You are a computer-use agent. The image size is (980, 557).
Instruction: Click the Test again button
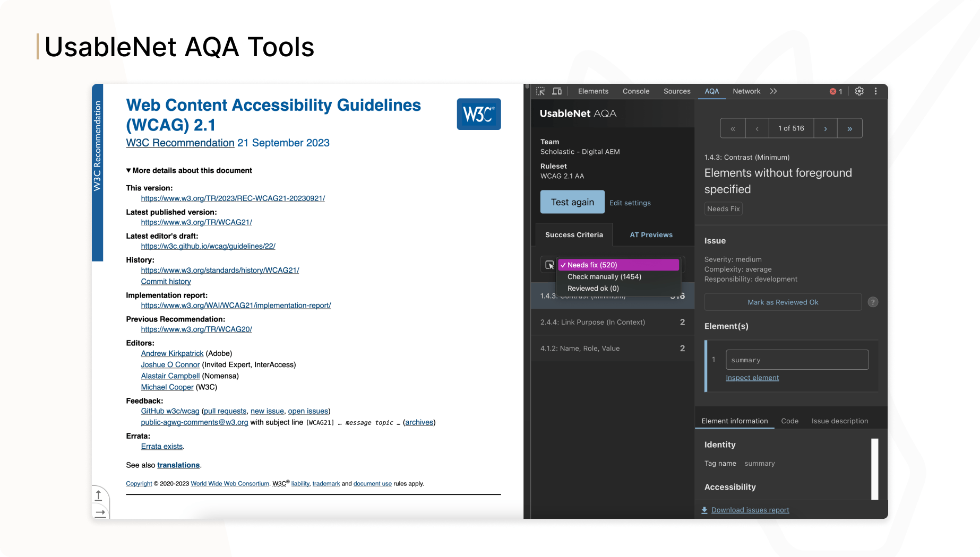[572, 202]
